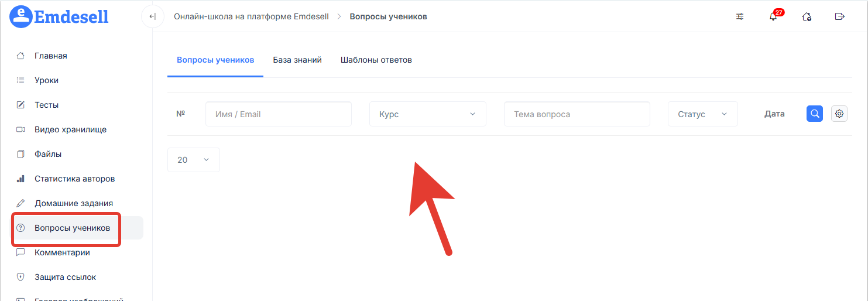Change the page size dropdown showing 20
This screenshot has height=301, width=868.
pos(193,160)
